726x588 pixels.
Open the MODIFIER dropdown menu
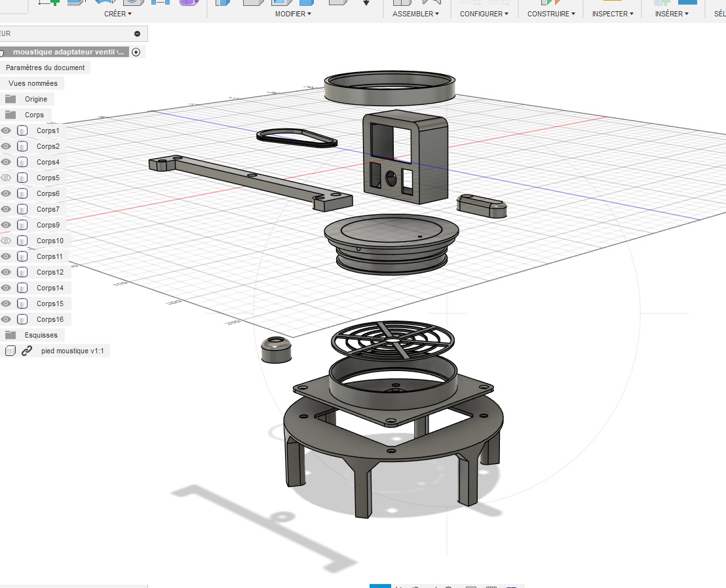click(x=293, y=14)
